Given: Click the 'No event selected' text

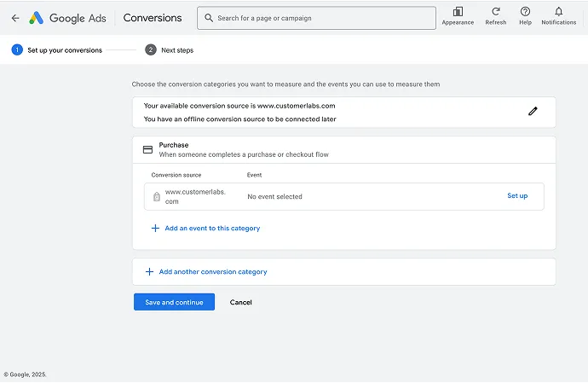Looking at the screenshot, I should [274, 197].
